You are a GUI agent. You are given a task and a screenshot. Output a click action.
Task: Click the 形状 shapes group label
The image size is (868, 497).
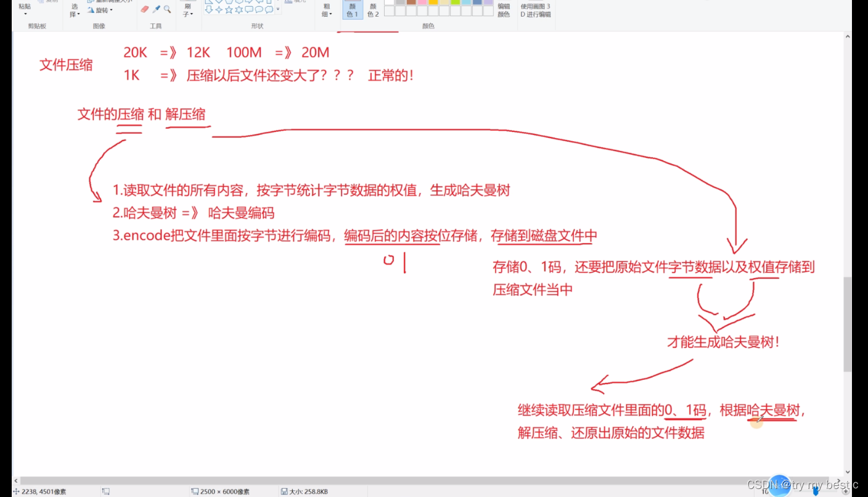pos(257,26)
